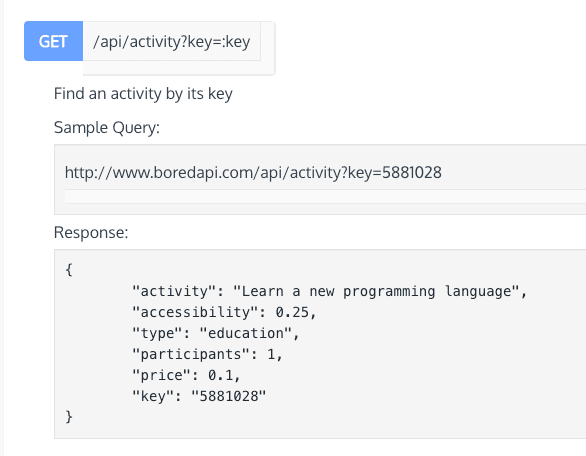
Task: Click the opening curly brace of the response
Action: pos(69,269)
